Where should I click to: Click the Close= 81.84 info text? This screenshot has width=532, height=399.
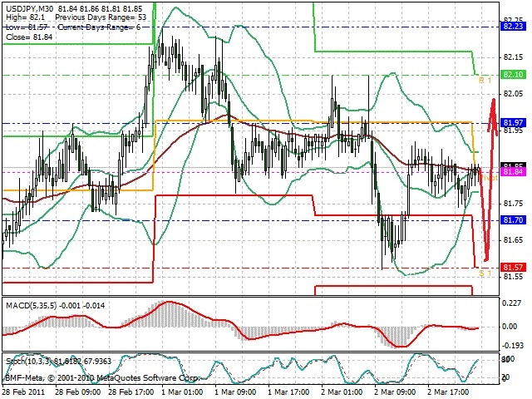click(29, 37)
